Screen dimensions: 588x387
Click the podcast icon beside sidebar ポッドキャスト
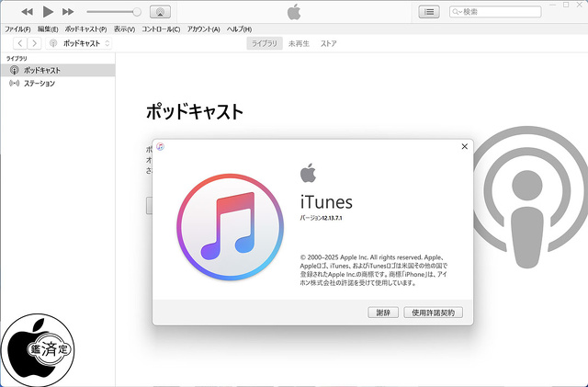15,70
